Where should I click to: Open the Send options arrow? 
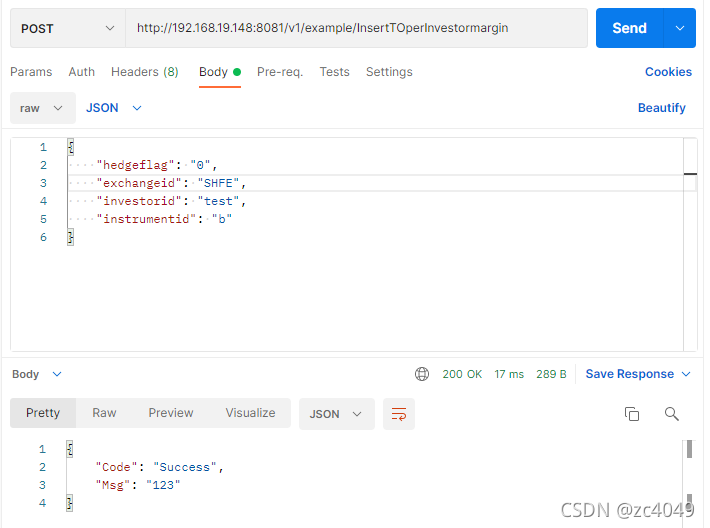pyautogui.click(x=680, y=28)
